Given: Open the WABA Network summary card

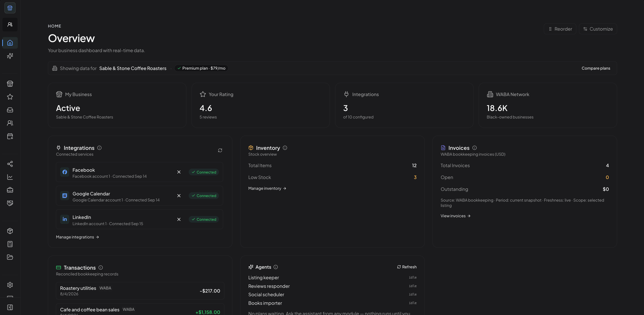Looking at the screenshot, I should click(548, 105).
